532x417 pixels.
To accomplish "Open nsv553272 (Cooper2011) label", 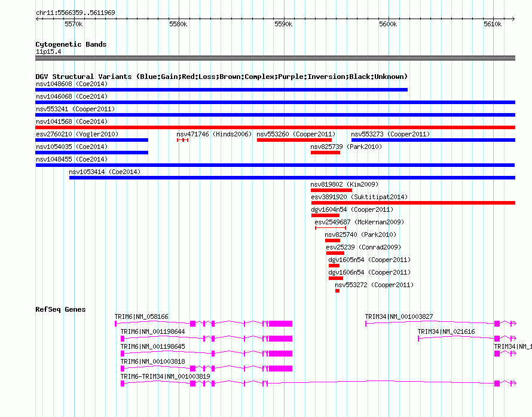I will pyautogui.click(x=374, y=285).
